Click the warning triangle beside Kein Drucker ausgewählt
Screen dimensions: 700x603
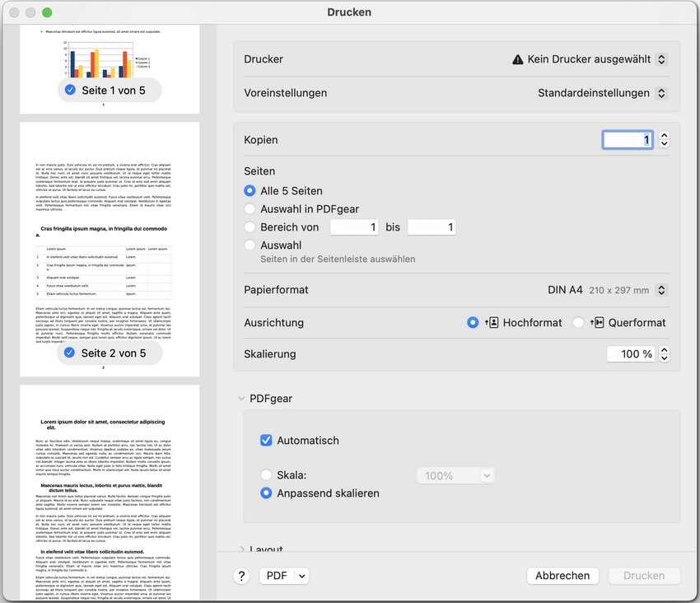coord(518,58)
